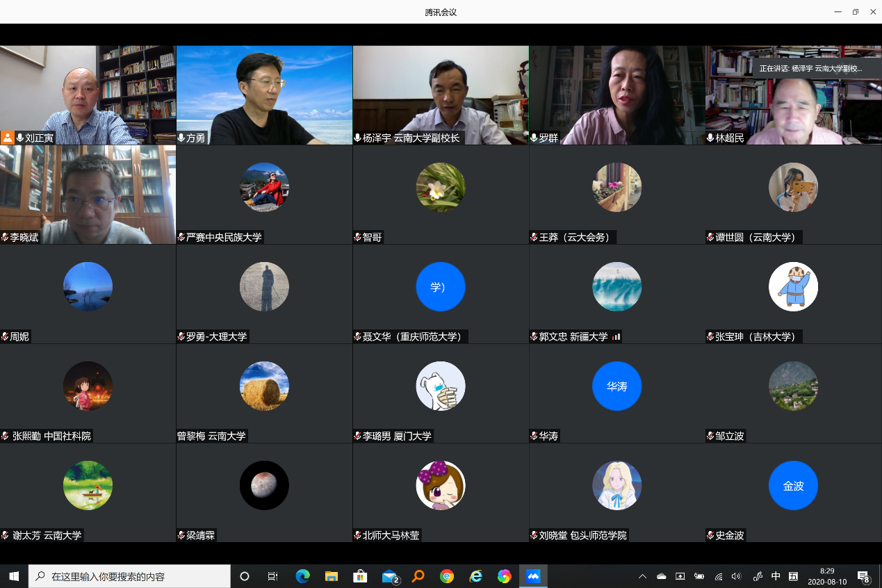Open the Mail app in the taskbar
This screenshot has height=588, width=882.
tap(389, 576)
